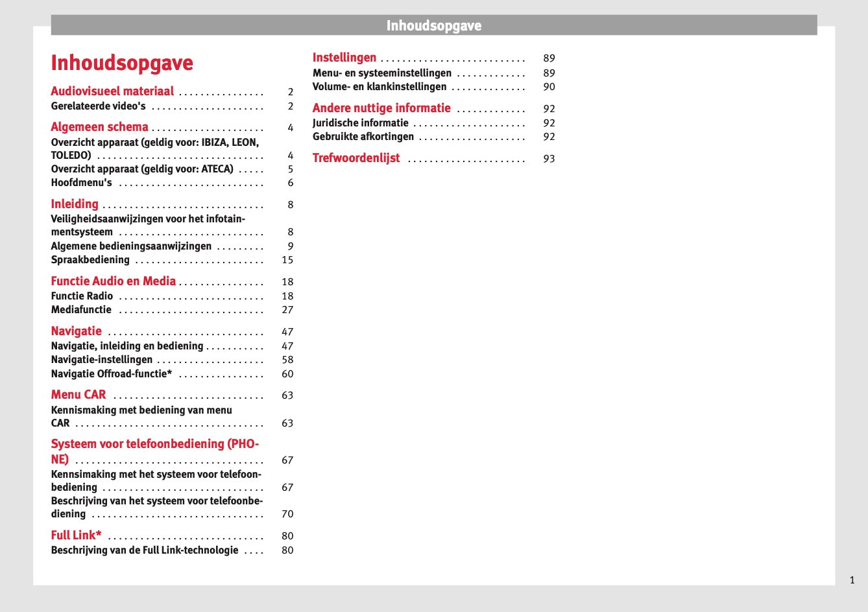Open Juridische informatie entry
The image size is (868, 612).
tap(360, 123)
